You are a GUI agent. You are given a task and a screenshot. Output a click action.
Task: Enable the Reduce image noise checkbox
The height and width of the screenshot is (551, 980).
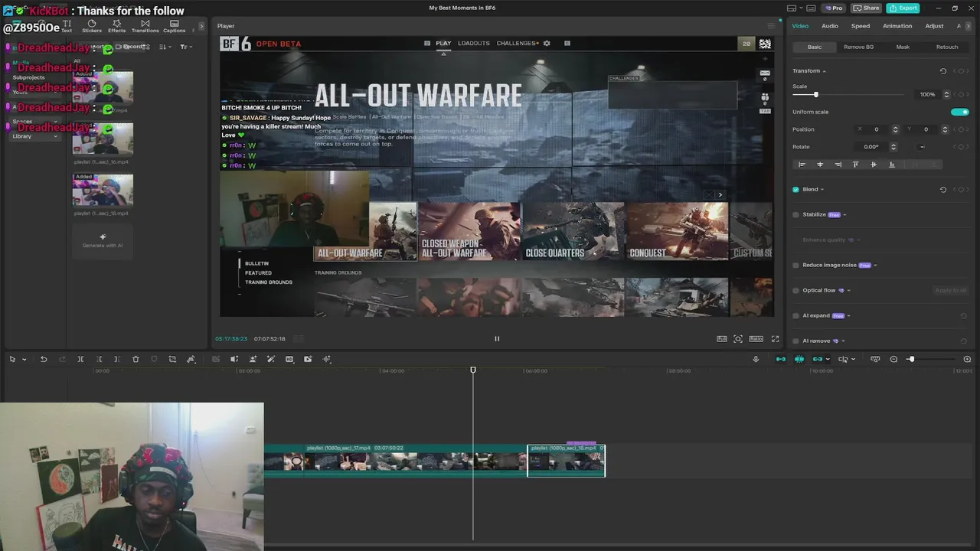(x=795, y=266)
